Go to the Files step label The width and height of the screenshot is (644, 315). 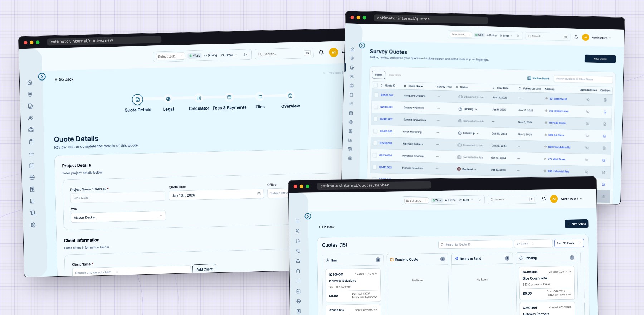point(260,107)
